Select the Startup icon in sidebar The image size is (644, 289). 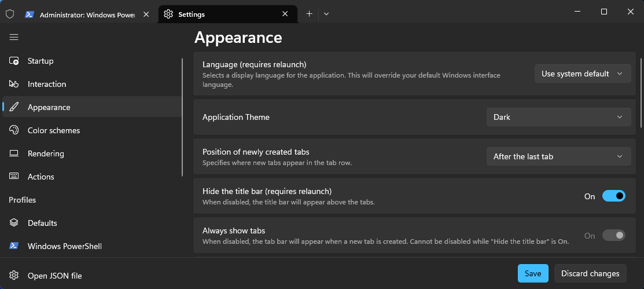coord(14,61)
